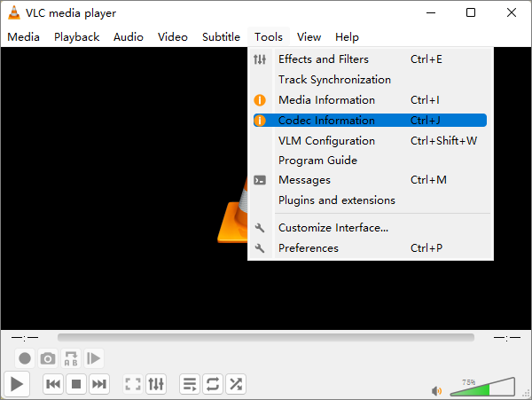Select Effects and Filters menu entry
The image size is (532, 400).
click(x=370, y=59)
